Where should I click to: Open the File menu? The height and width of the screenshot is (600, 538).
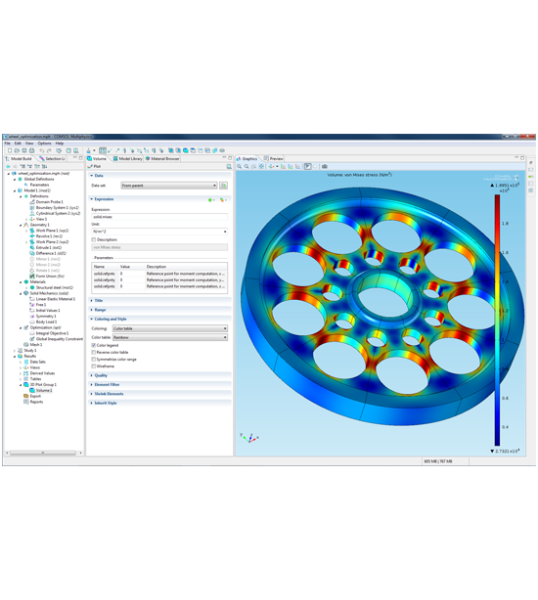point(7,143)
